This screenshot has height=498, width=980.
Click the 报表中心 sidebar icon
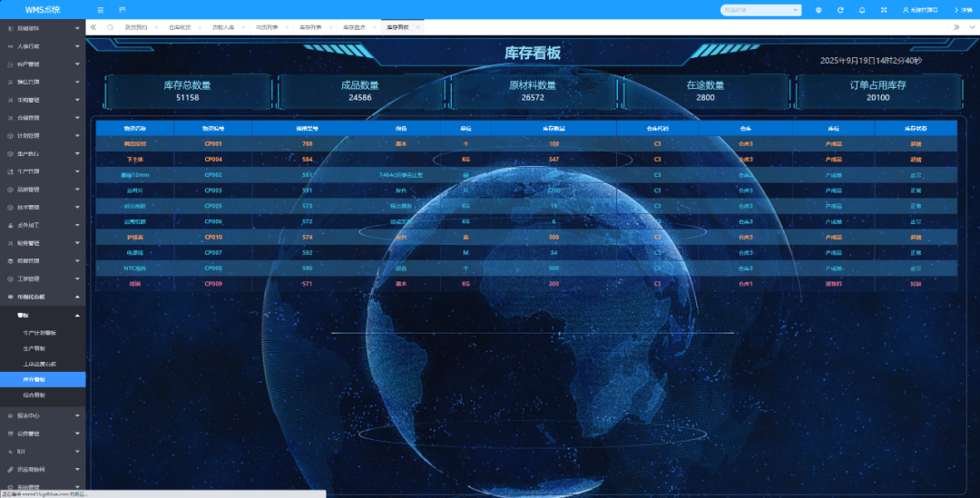(10, 415)
